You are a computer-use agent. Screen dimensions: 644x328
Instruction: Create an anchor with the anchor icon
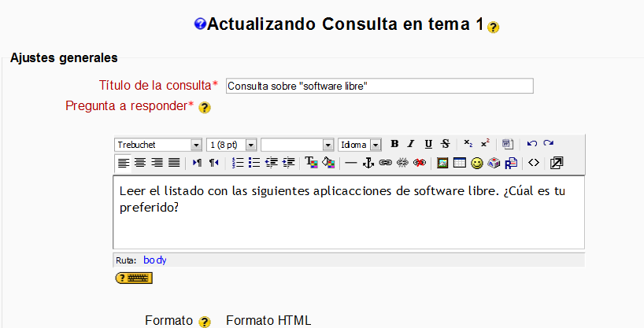point(368,164)
